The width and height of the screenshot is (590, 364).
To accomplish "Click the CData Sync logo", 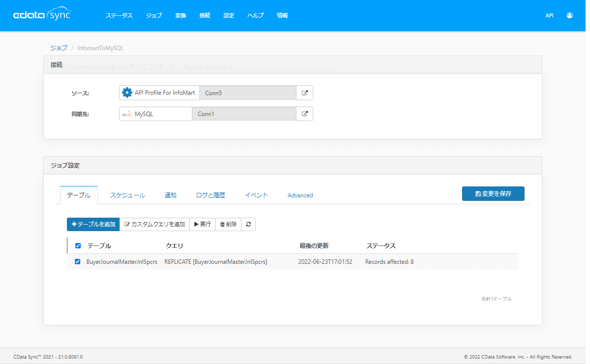I will (42, 15).
